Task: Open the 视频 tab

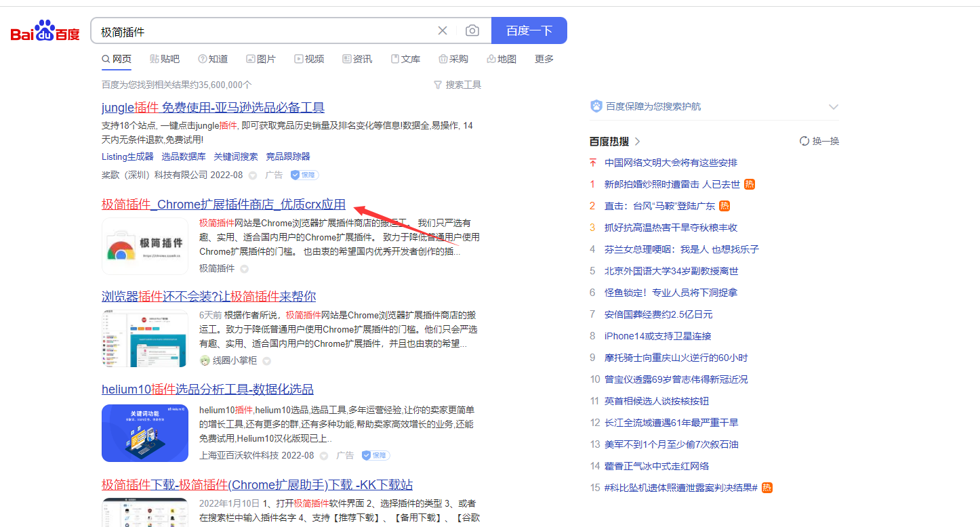Action: [x=309, y=59]
